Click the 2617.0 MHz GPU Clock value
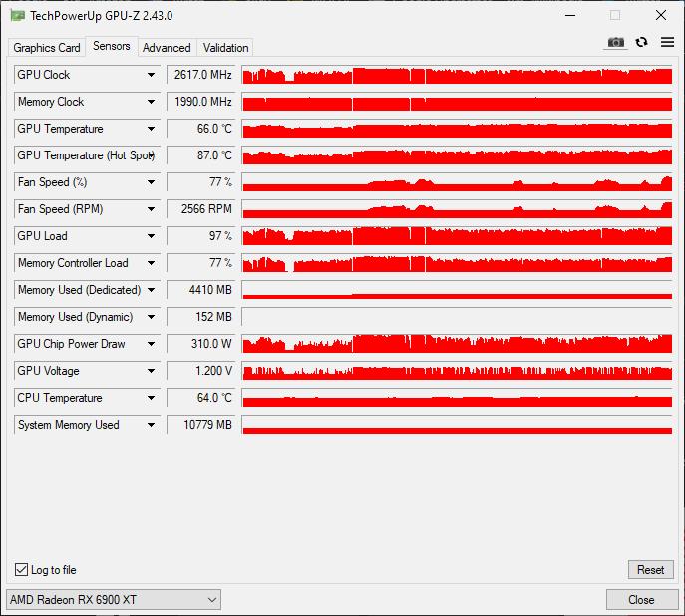Screen dimensions: 685x616 pyautogui.click(x=201, y=75)
